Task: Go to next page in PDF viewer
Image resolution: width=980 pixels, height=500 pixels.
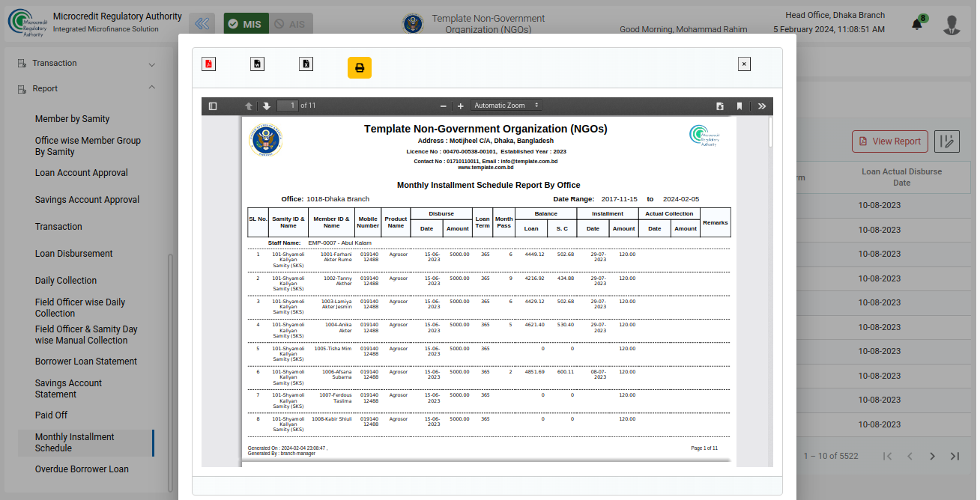Action: coord(266,106)
